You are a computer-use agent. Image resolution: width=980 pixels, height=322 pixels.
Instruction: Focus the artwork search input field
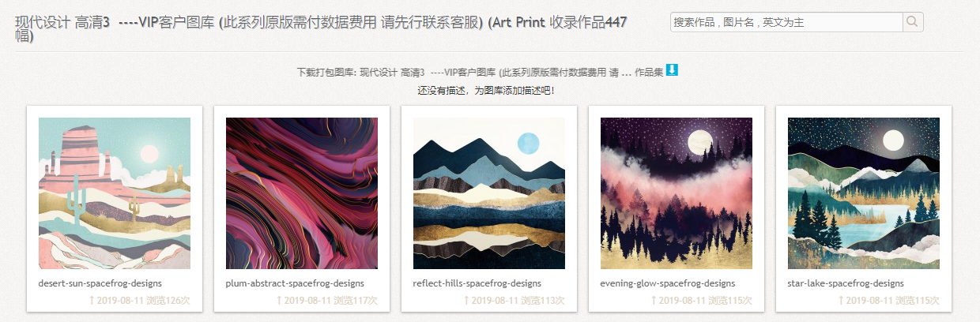[x=786, y=22]
